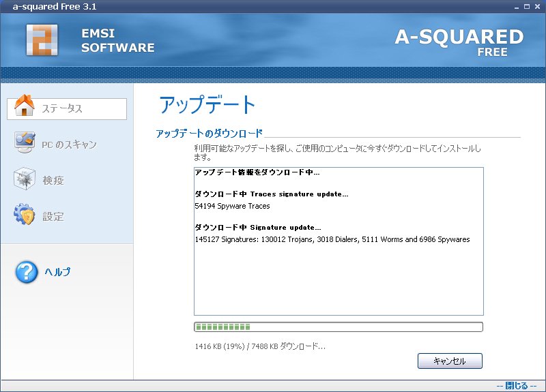The height and width of the screenshot is (392, 546).
Task: Click the Traces signature update line
Action: pos(271,194)
